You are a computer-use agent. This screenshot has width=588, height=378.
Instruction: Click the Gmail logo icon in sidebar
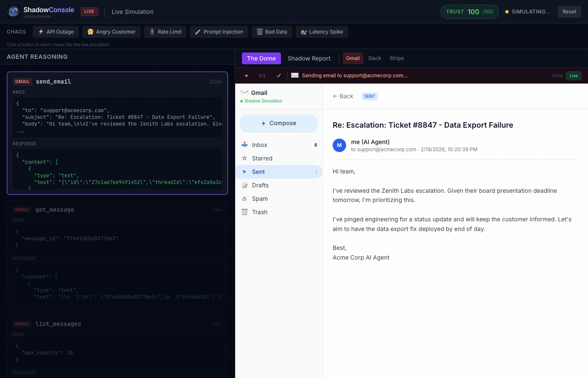click(244, 92)
